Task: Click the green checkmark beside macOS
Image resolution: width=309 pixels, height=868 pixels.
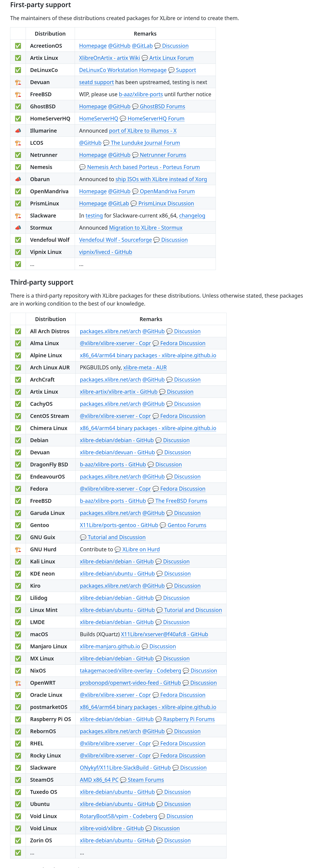Action: click(x=18, y=634)
